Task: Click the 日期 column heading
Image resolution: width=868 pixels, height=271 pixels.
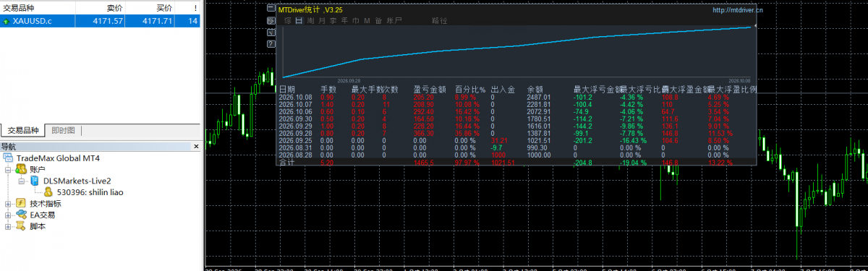Action: click(286, 90)
